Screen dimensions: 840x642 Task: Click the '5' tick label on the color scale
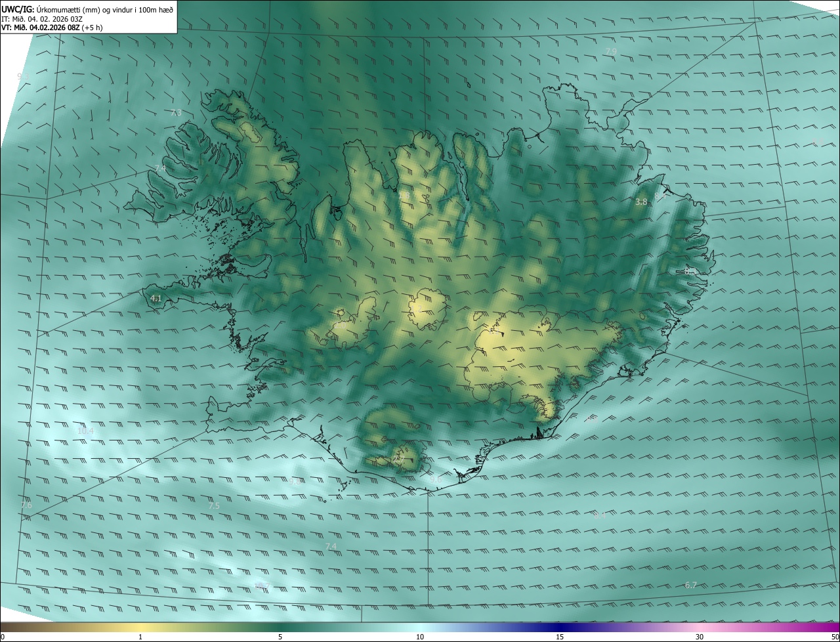(280, 637)
